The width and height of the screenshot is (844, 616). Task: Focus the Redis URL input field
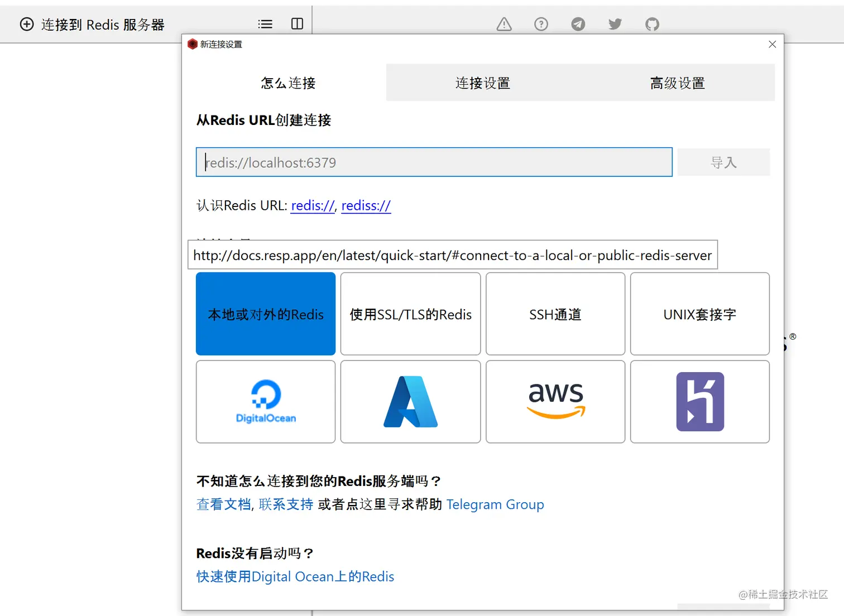click(x=434, y=162)
